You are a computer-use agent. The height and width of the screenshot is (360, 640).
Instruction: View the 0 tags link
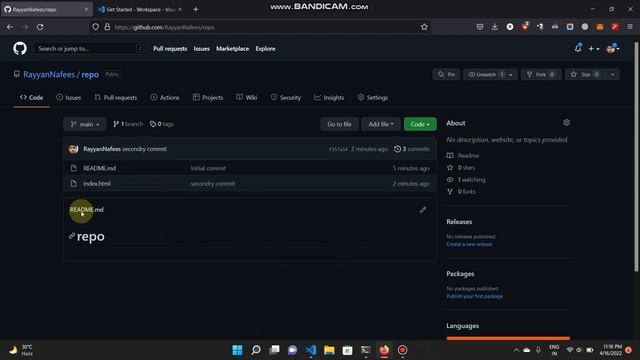(162, 124)
